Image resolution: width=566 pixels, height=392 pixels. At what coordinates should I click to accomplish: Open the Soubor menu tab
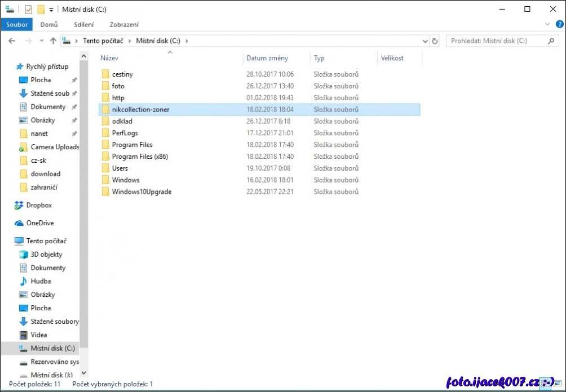[17, 25]
